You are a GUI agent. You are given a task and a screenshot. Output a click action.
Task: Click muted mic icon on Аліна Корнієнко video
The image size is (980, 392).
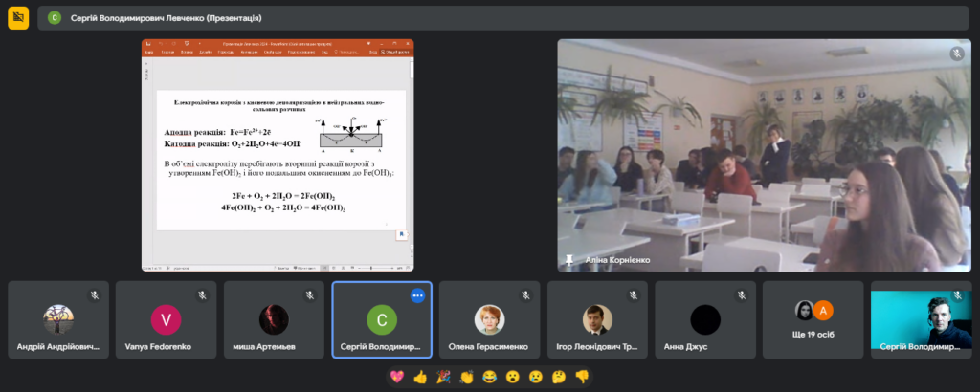[x=956, y=54]
